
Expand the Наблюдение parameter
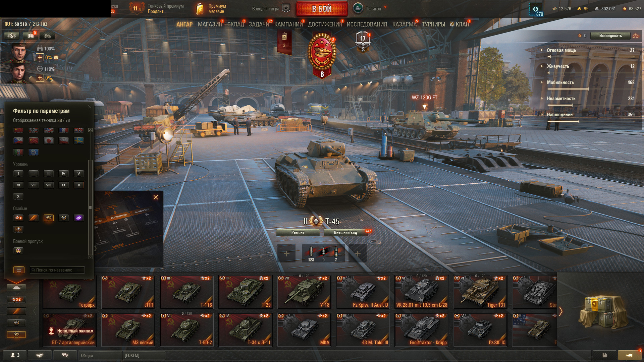559,115
